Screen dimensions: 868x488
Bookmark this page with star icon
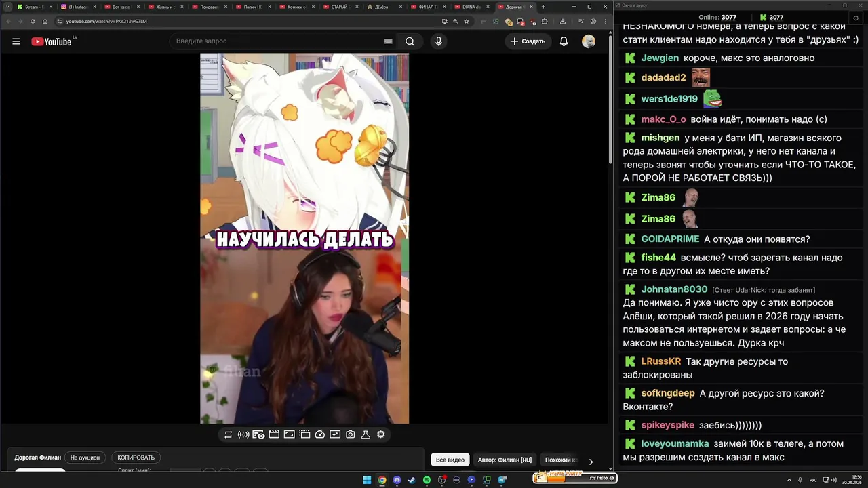(467, 21)
